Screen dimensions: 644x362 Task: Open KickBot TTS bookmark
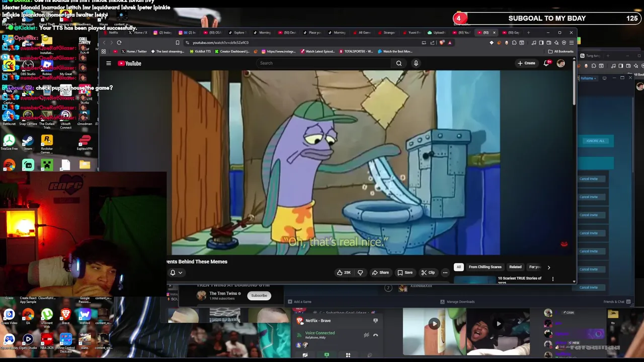(200, 51)
